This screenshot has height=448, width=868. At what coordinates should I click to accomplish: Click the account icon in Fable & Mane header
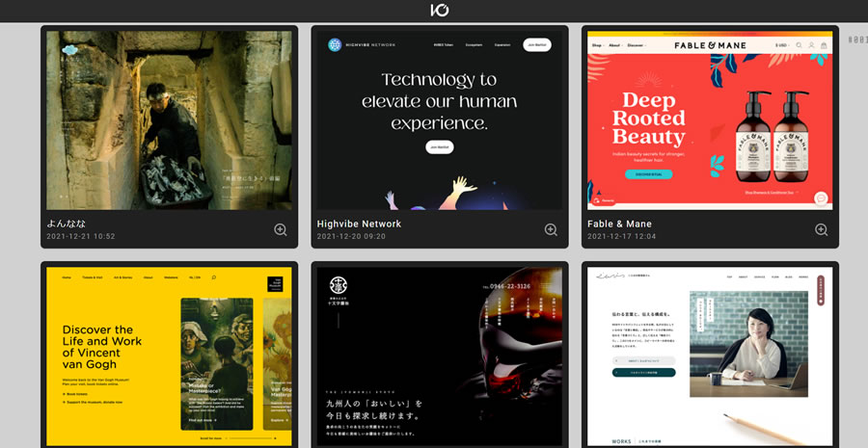811,45
